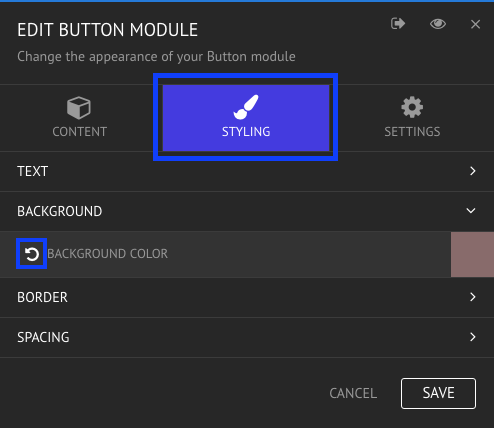
Task: Click the cube icon for Content
Action: click(79, 108)
